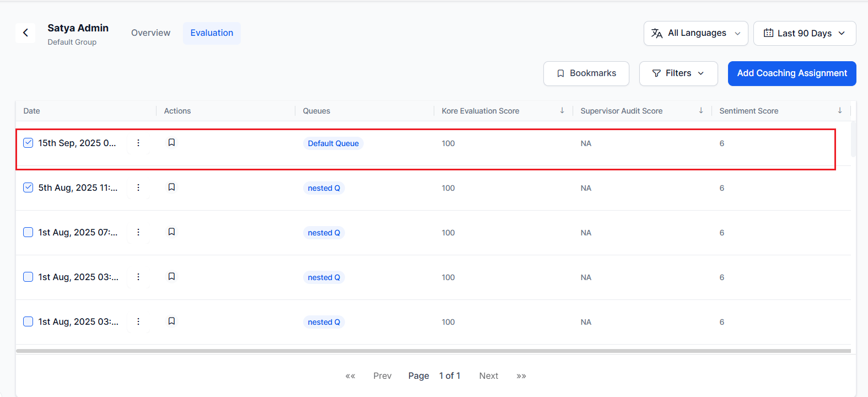Open the Filters dropdown
868x397 pixels.
tap(678, 73)
